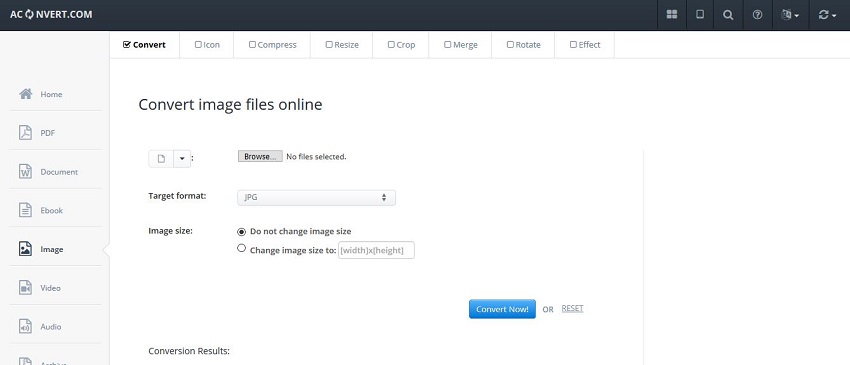The width and height of the screenshot is (850, 365).
Task: Switch to the Resize tab
Action: tap(342, 44)
